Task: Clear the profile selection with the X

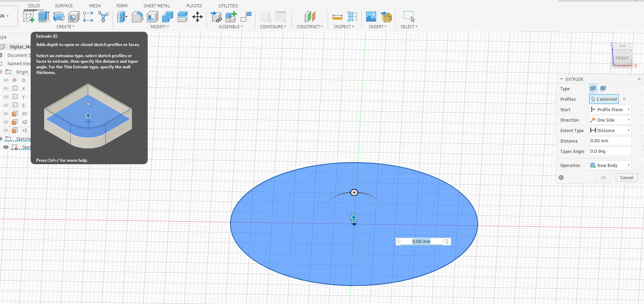Action: (x=624, y=99)
